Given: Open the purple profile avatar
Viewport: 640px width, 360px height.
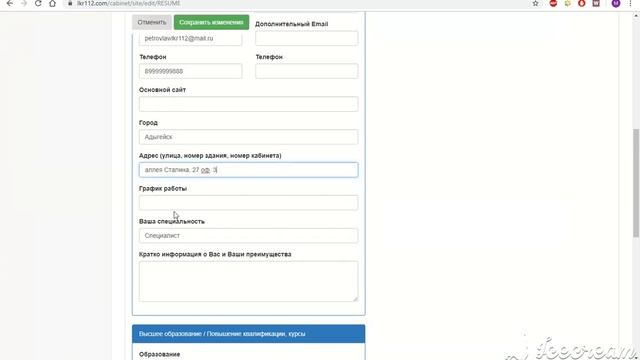Looking at the screenshot, I should (x=616, y=3).
